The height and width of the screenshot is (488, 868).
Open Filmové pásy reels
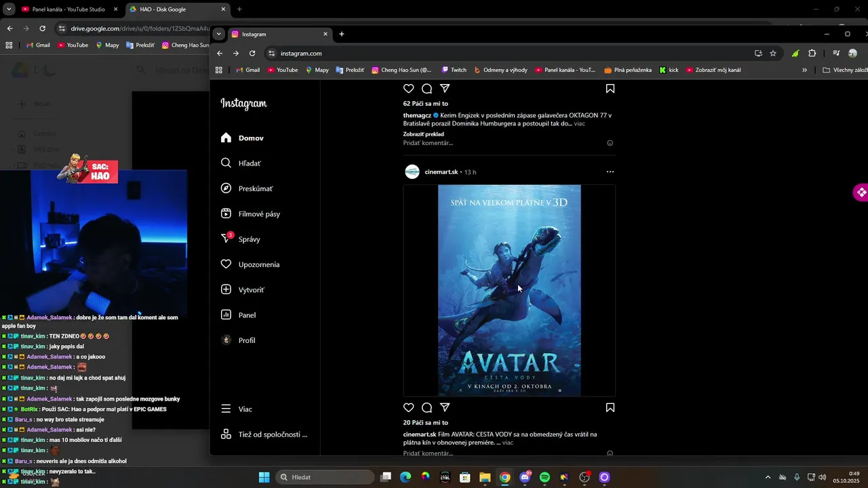tap(250, 214)
